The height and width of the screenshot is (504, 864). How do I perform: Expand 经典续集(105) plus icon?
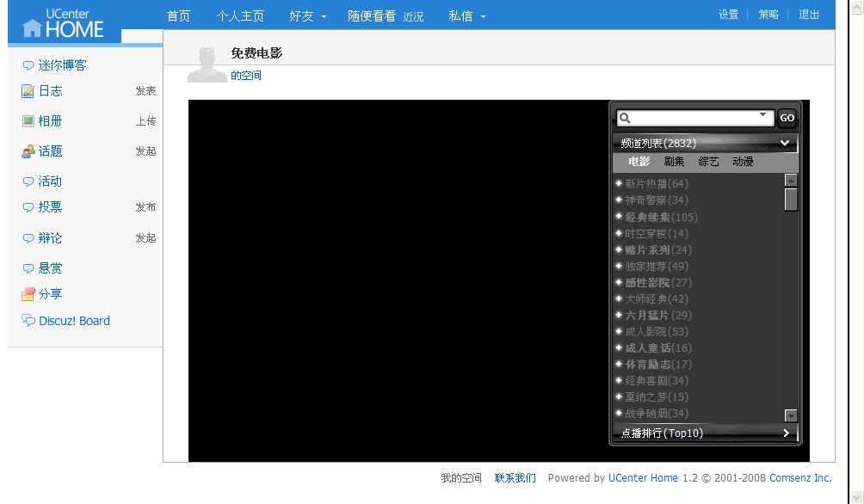pos(619,217)
